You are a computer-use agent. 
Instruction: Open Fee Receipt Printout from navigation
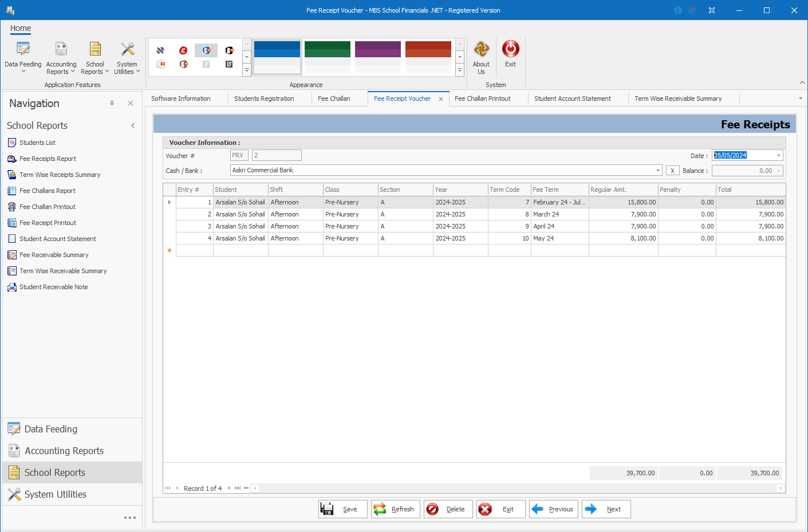coord(48,223)
